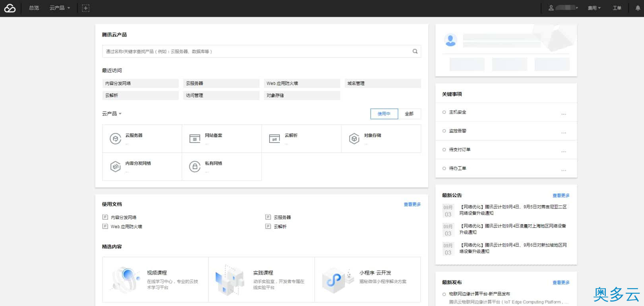Go to 总览 in top navigation
The width and height of the screenshot is (644, 306).
click(x=34, y=8)
